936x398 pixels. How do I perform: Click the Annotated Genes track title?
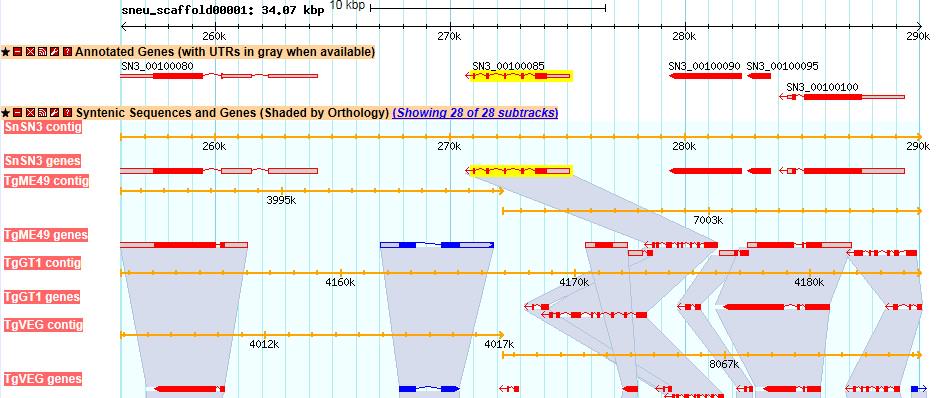pyautogui.click(x=225, y=52)
